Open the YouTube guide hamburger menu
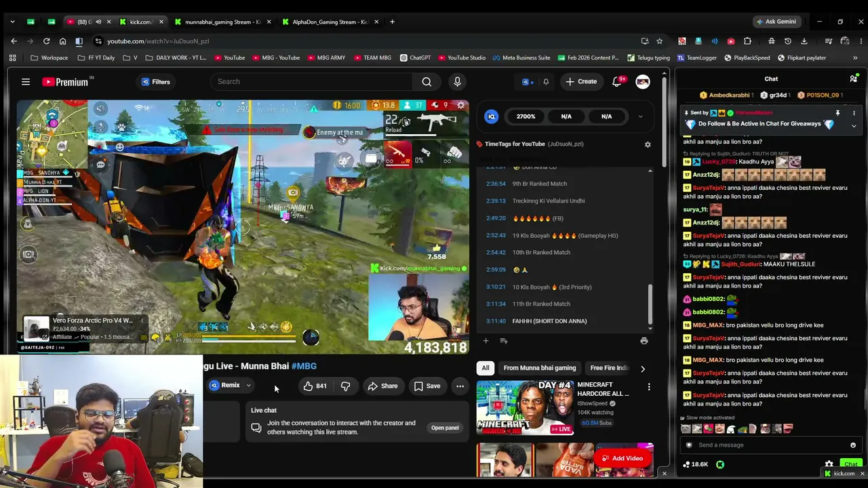This screenshot has width=868, height=488. pos(26,82)
